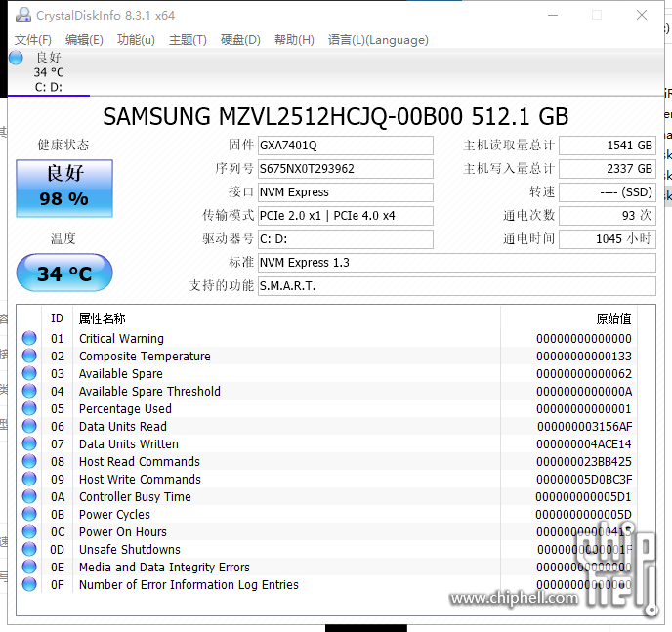Image resolution: width=672 pixels, height=632 pixels.
Task: Click power on count 93 次
Action: tap(608, 216)
